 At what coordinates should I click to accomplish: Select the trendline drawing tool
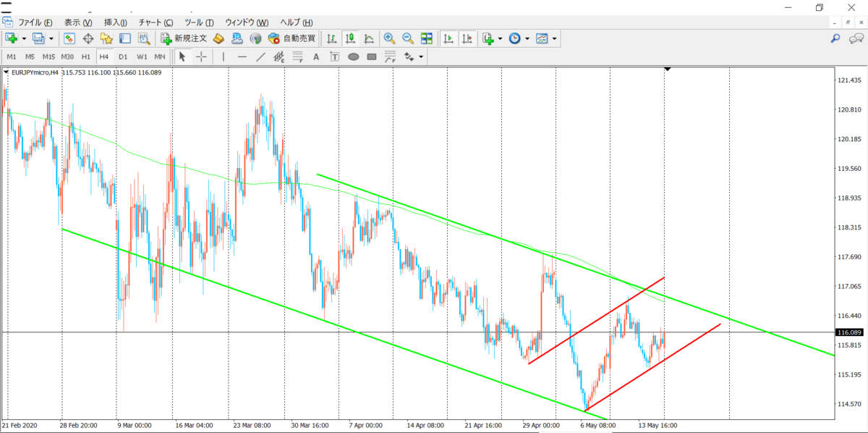pyautogui.click(x=260, y=56)
